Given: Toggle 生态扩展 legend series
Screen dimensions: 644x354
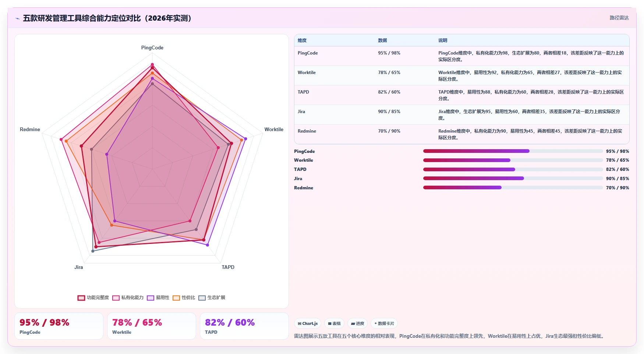Looking at the screenshot, I should point(212,298).
